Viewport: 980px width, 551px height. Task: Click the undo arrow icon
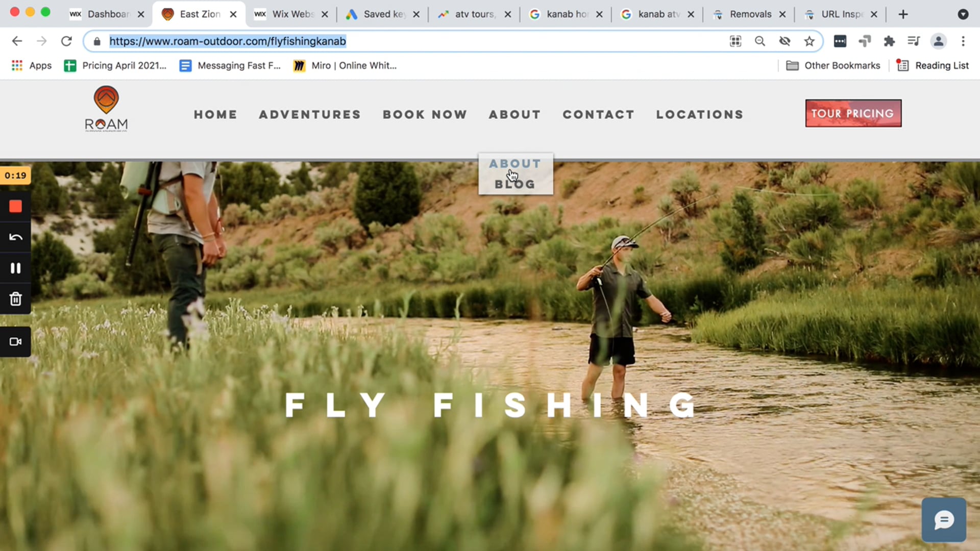point(15,237)
